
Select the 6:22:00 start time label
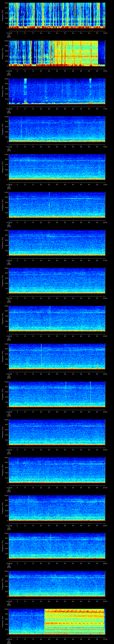[x=9, y=336]
